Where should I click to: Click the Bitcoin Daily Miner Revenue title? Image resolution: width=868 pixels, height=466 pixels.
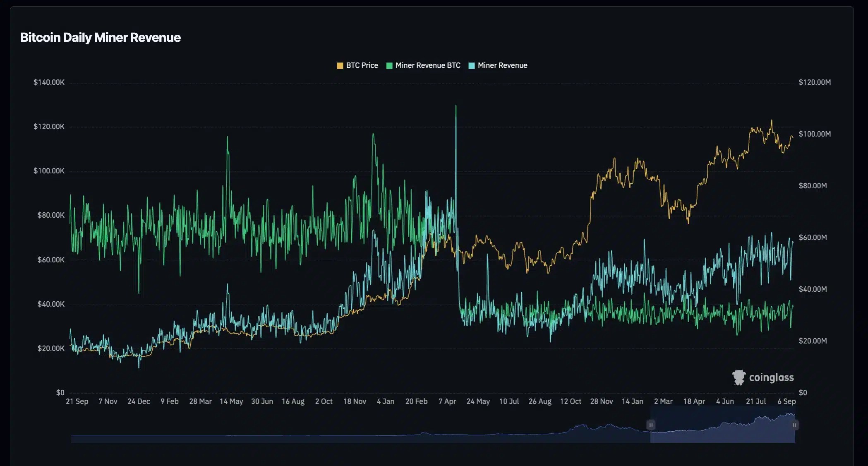[101, 37]
